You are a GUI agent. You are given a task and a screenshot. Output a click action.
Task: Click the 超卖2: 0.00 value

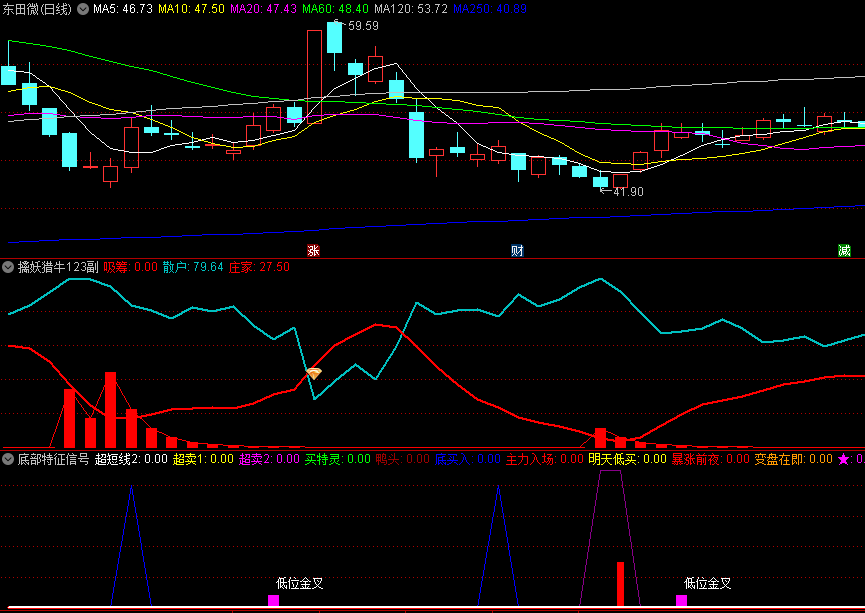coord(269,459)
